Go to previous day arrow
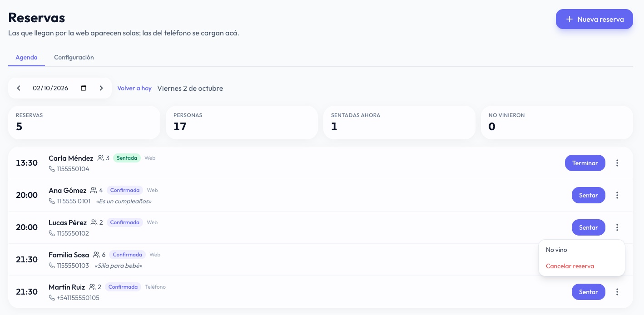The width and height of the screenshot is (644, 315). tap(19, 88)
